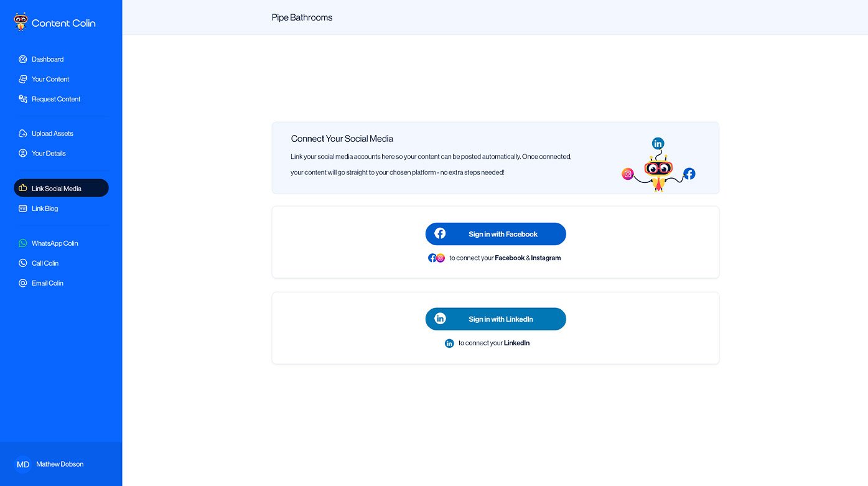868x486 pixels.
Task: Click the MD user avatar
Action: (23, 464)
